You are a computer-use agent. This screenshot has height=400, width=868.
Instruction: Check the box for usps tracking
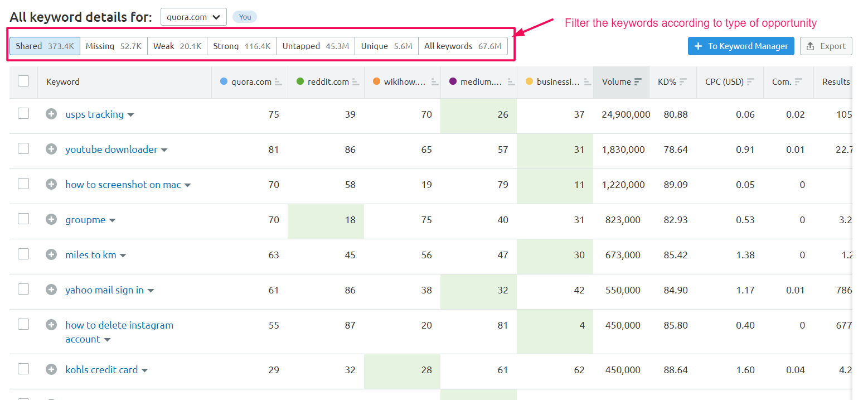(x=23, y=114)
